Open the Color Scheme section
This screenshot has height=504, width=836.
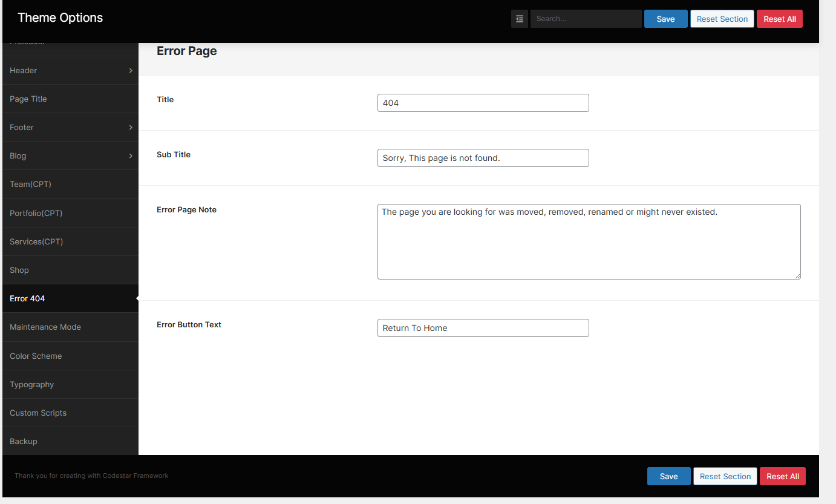[x=36, y=356]
